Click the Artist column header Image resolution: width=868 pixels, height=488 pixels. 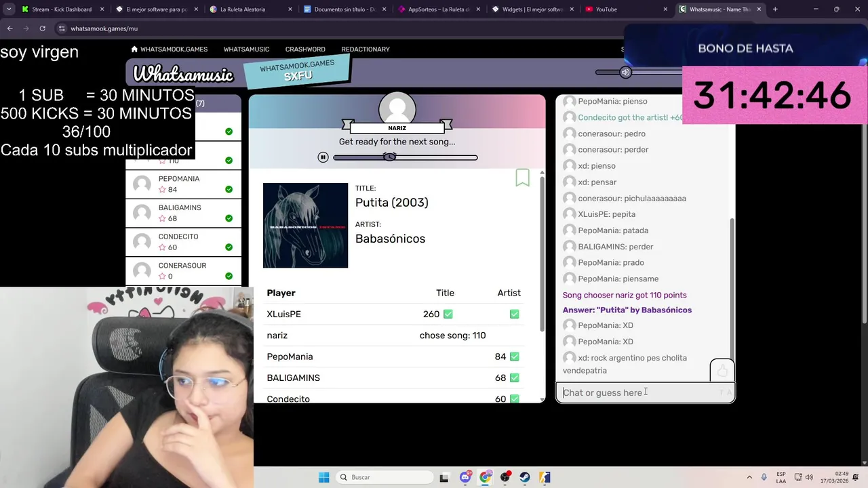509,293
